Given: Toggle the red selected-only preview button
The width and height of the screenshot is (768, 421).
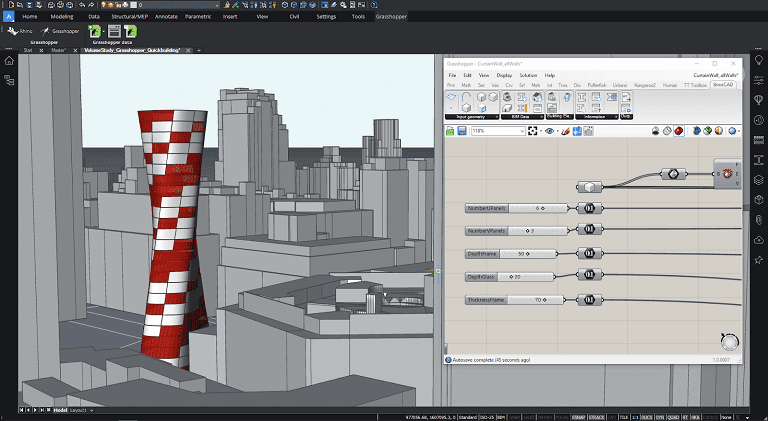Looking at the screenshot, I should [x=678, y=131].
